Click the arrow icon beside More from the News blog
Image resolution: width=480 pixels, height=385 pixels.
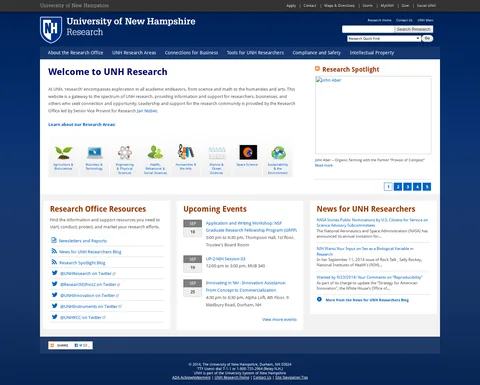click(x=319, y=299)
